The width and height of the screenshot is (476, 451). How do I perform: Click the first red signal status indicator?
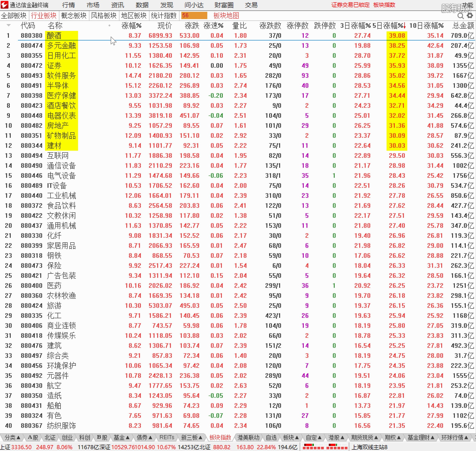pyautogui.click(x=313, y=447)
